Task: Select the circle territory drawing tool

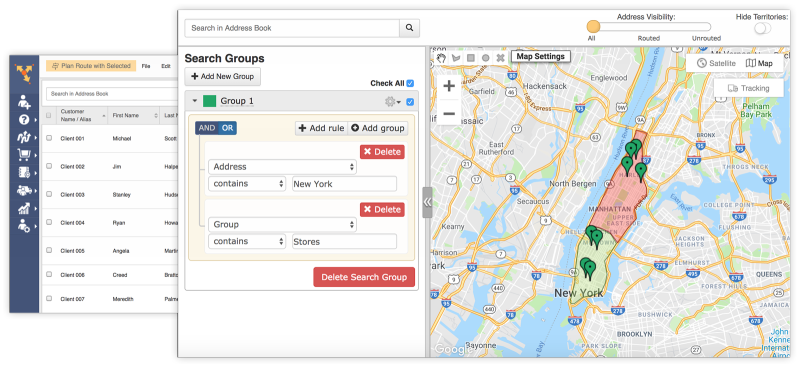Action: [486, 58]
